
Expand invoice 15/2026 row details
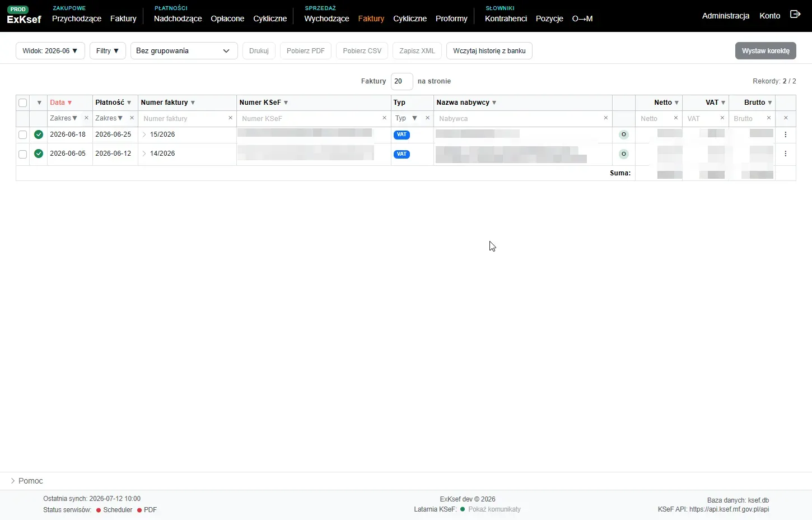click(144, 134)
